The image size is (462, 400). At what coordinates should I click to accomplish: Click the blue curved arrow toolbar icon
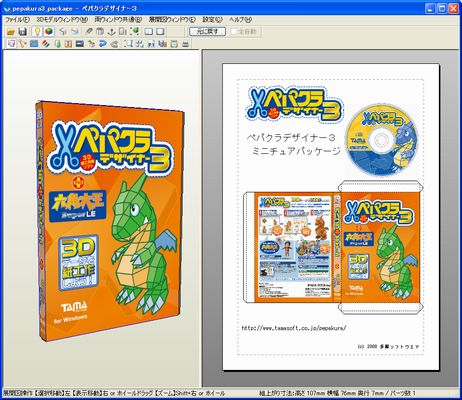[x=103, y=43]
